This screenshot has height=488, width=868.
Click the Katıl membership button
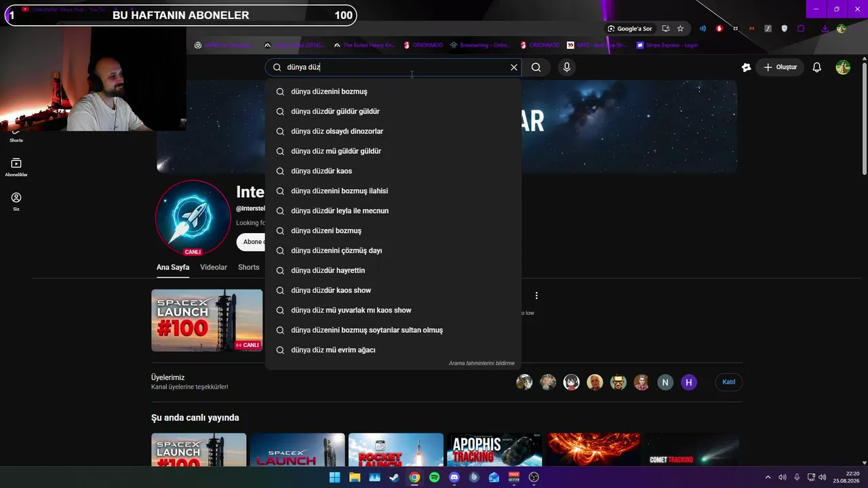(x=728, y=382)
